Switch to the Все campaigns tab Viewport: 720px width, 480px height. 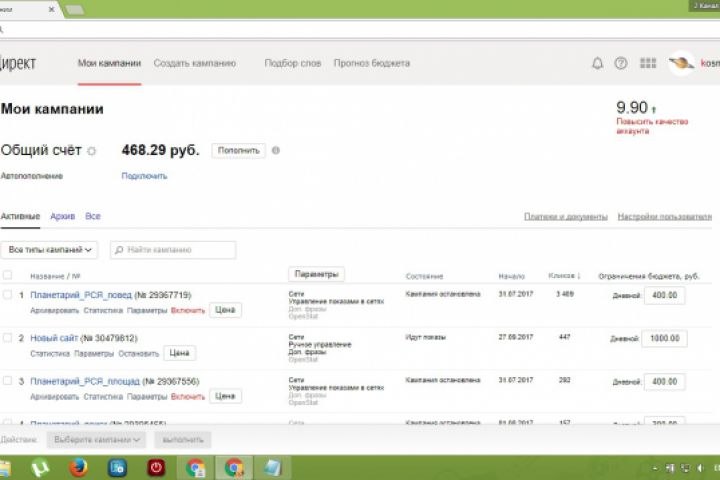point(93,216)
